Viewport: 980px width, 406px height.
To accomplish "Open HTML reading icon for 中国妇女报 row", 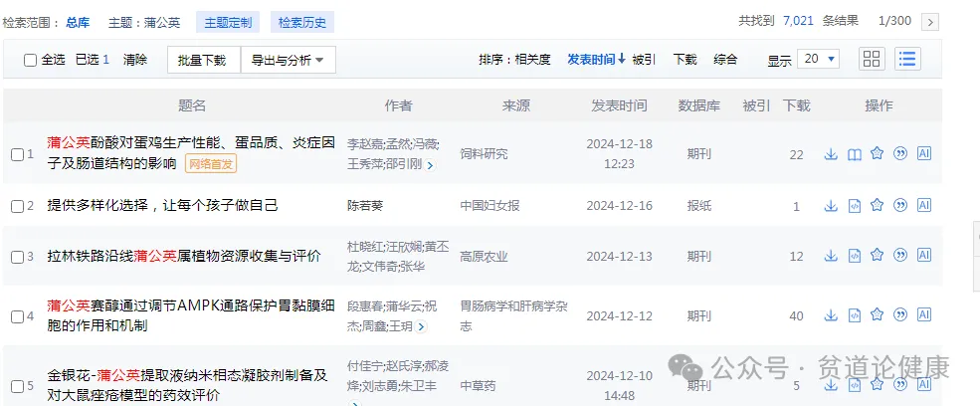I will pyautogui.click(x=855, y=206).
